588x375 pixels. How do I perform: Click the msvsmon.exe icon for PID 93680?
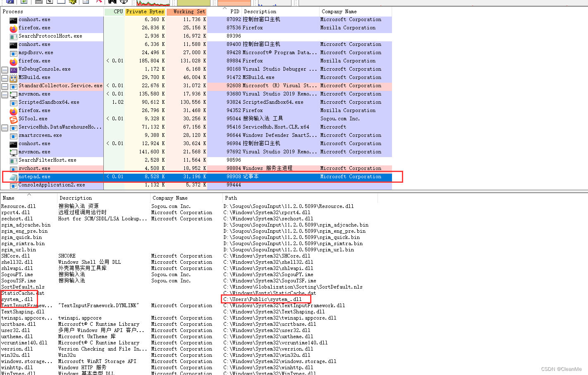pos(13,94)
